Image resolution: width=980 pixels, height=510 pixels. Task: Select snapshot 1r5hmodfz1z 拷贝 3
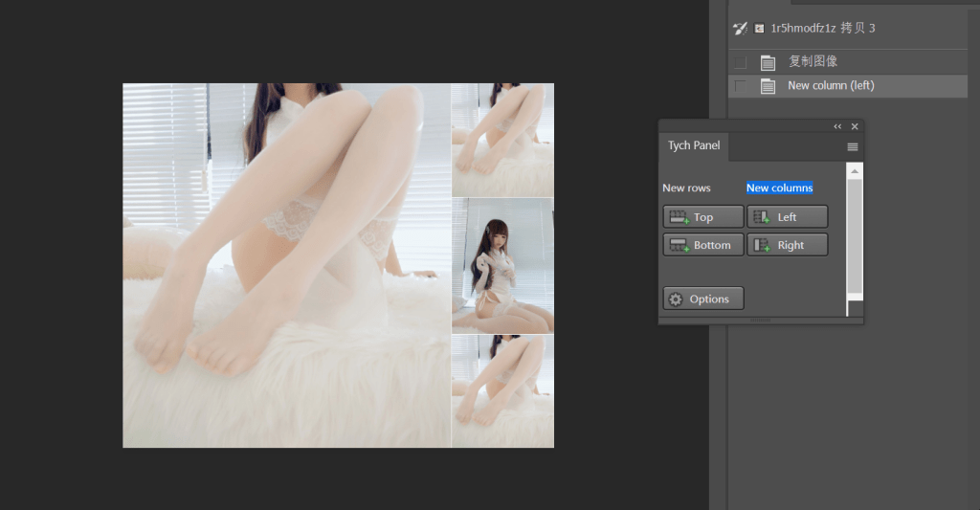pos(848,28)
